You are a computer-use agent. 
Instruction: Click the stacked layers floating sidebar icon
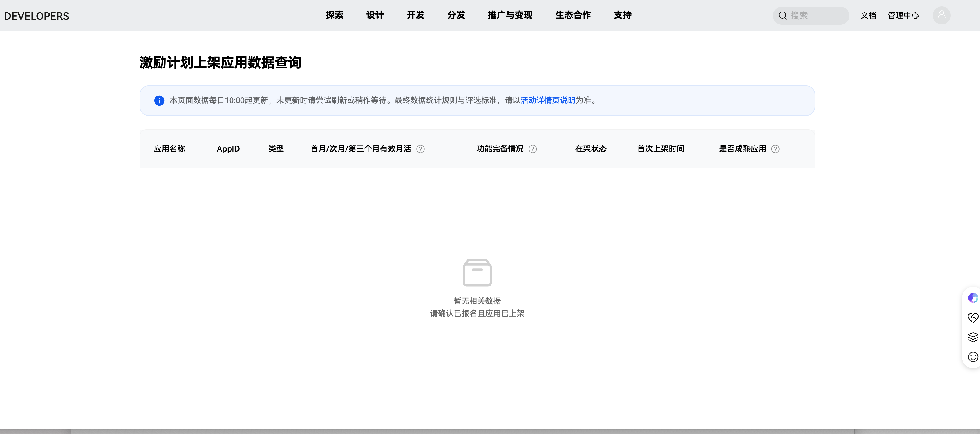tap(973, 337)
